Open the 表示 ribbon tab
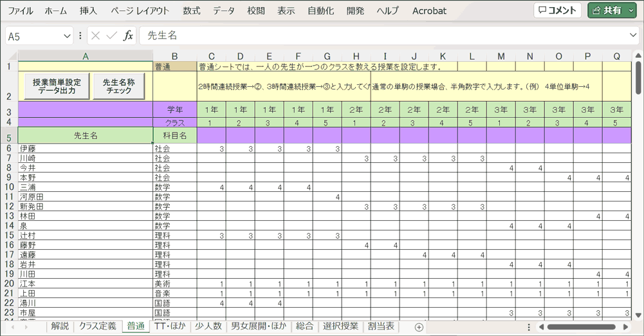This screenshot has width=644, height=336. pyautogui.click(x=286, y=11)
